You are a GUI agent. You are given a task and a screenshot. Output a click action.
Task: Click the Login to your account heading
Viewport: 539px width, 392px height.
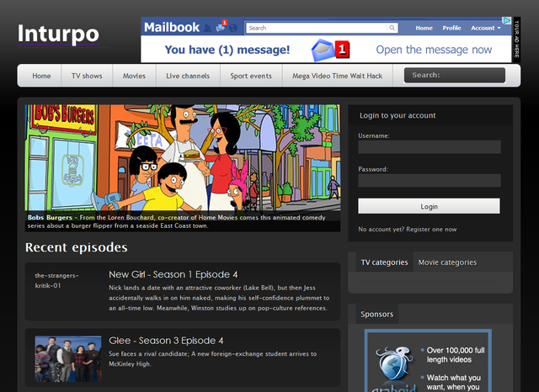(x=398, y=115)
